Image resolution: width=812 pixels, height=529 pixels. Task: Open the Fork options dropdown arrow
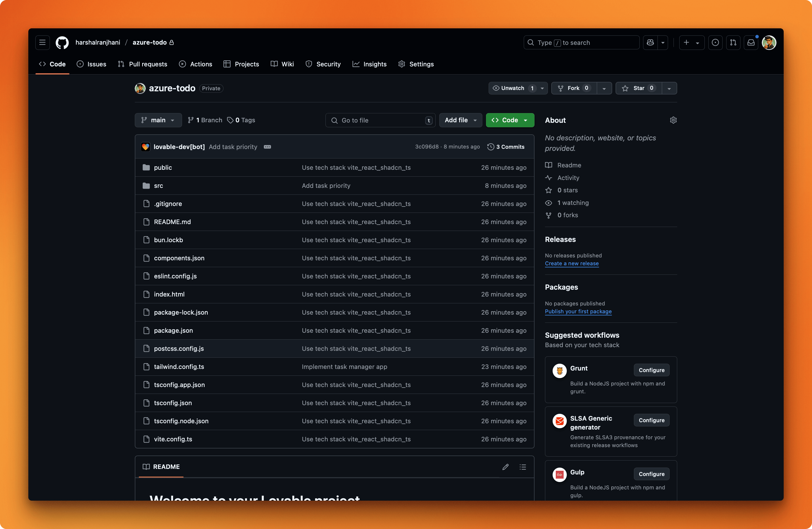pyautogui.click(x=604, y=88)
